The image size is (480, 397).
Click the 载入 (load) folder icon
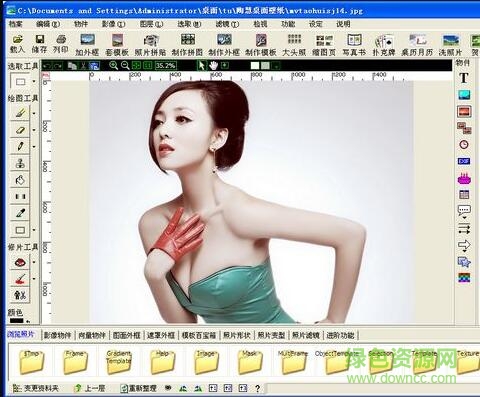coord(17,39)
